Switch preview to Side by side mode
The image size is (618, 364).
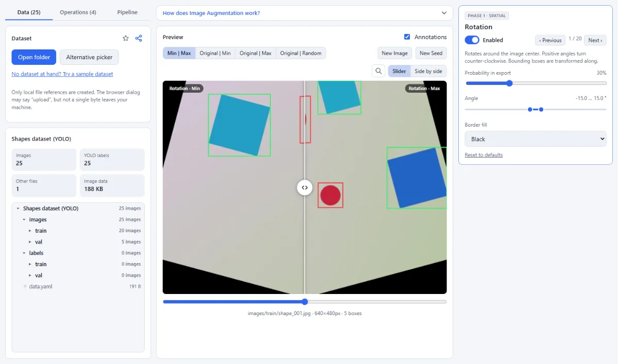428,71
